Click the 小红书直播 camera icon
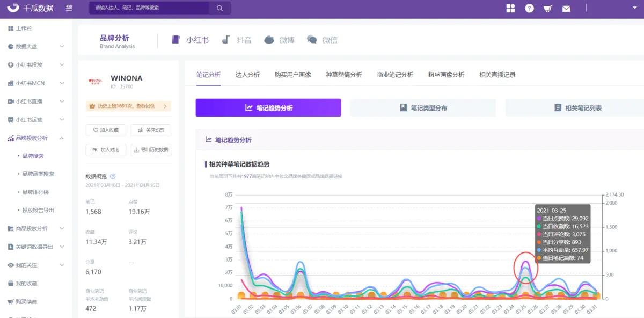644x318 pixels. [x=11, y=102]
